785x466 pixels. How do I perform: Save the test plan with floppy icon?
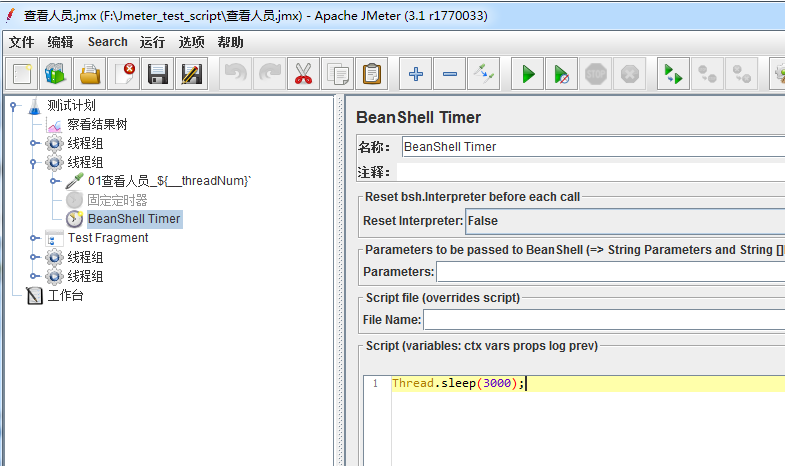(158, 74)
